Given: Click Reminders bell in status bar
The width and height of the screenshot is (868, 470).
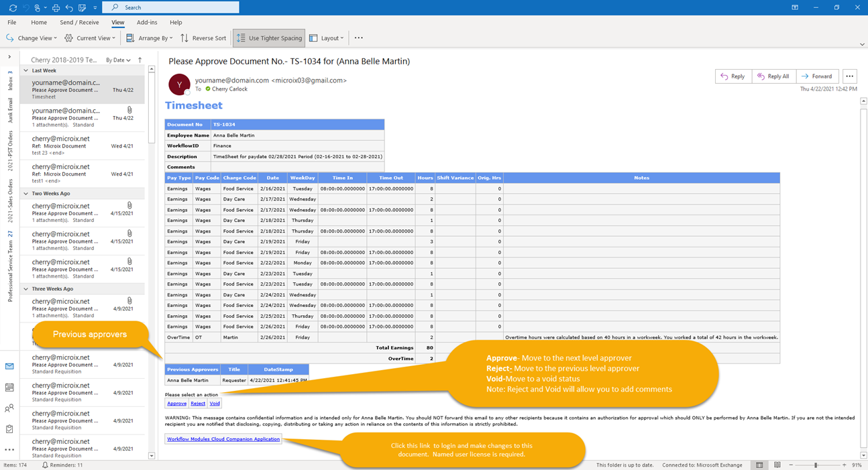Looking at the screenshot, I should point(45,465).
